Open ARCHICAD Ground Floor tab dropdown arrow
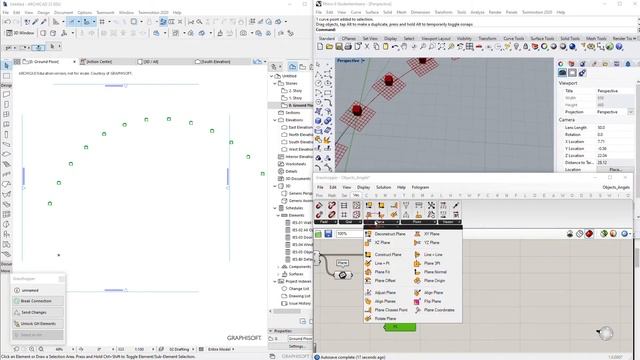 [74, 62]
